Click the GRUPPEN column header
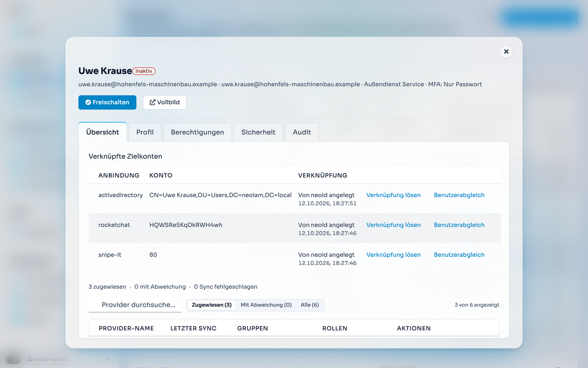The image size is (588, 368). point(253,328)
